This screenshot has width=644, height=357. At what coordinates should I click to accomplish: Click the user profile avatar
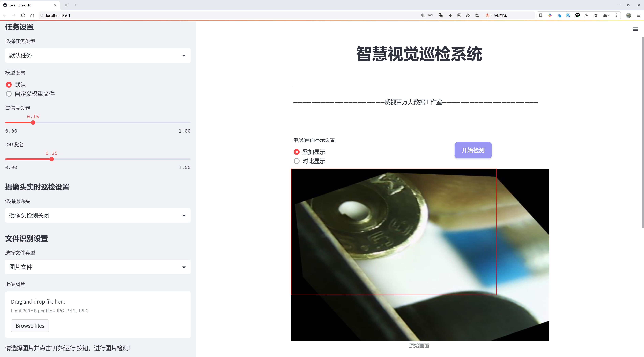pyautogui.click(x=628, y=15)
